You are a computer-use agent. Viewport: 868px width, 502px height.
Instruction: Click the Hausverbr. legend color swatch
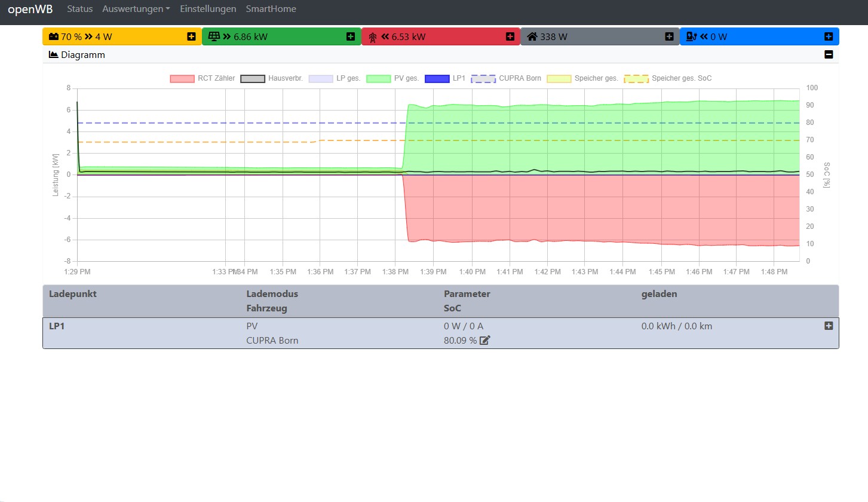click(253, 78)
